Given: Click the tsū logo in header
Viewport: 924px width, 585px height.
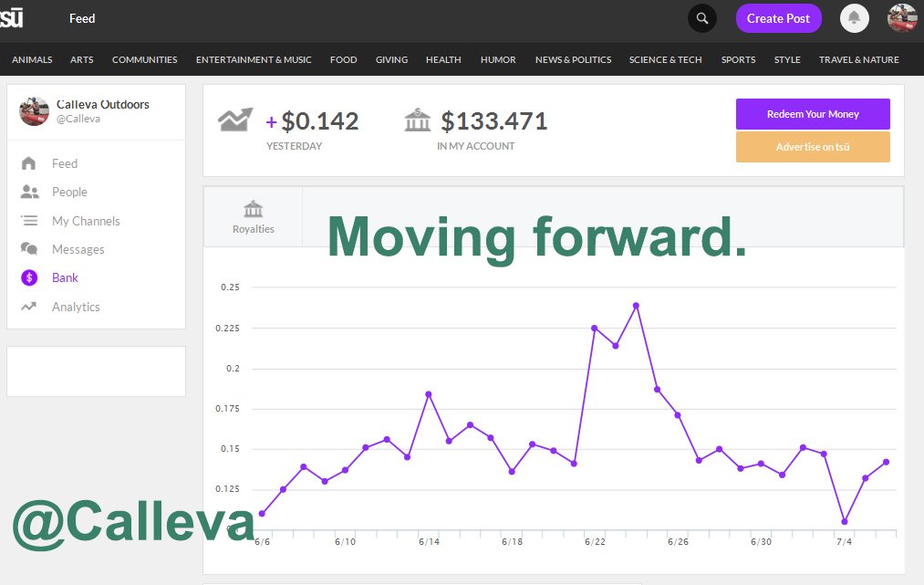Looking at the screenshot, I should [11, 18].
